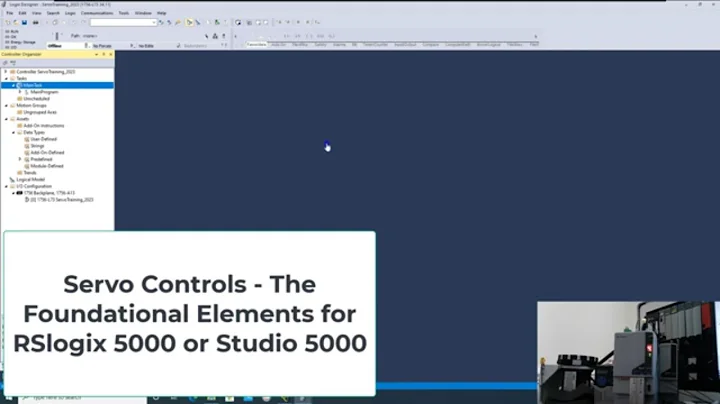720x404 pixels.
Task: Click first Controller Organizer header toolbar icon
Action: tap(5, 63)
